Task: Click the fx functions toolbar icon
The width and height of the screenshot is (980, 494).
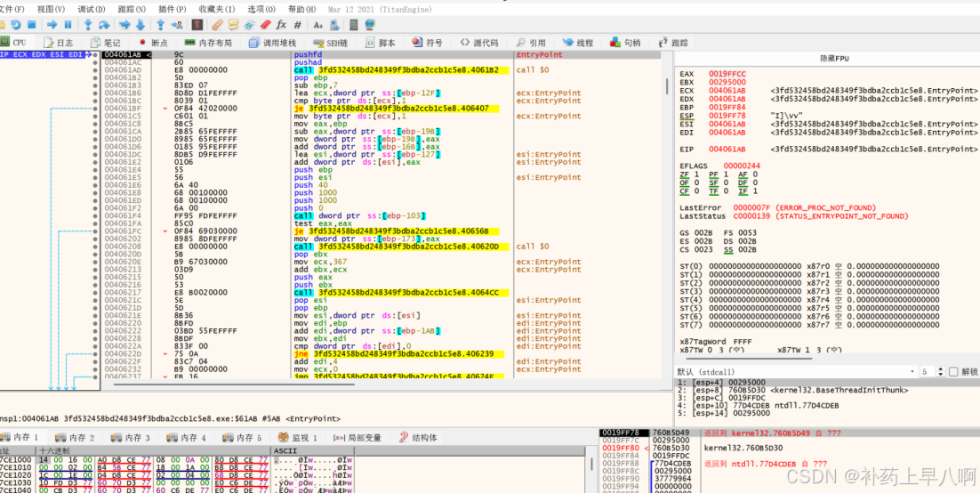Action: (281, 25)
